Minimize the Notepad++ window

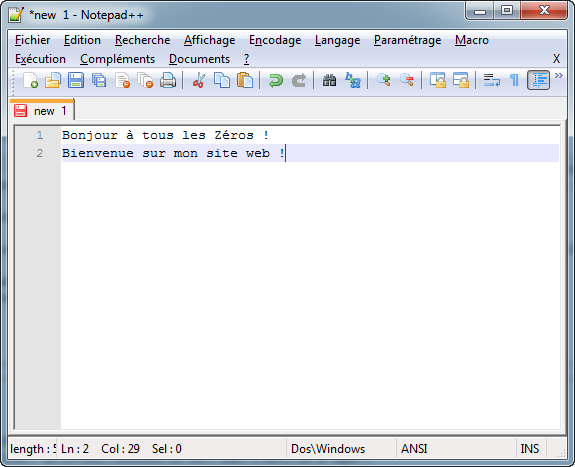[x=480, y=11]
